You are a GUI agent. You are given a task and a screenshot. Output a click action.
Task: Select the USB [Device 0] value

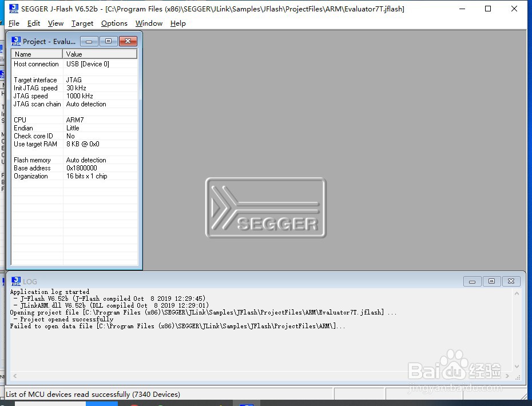(x=88, y=64)
